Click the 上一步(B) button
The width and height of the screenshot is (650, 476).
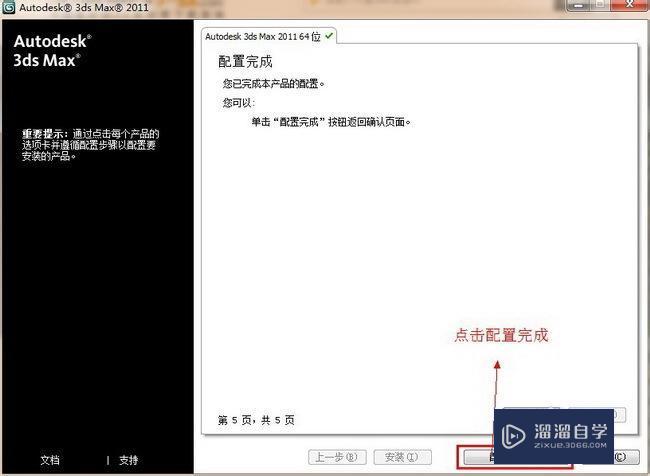(x=337, y=457)
